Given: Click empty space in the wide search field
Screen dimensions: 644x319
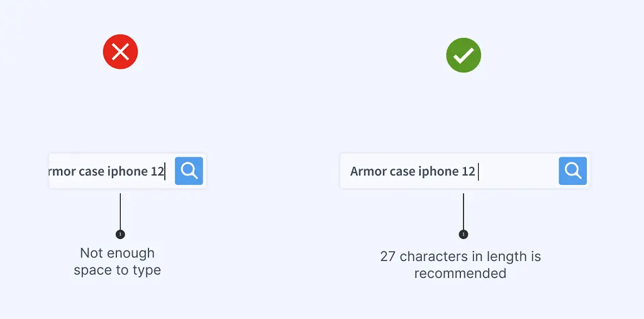Looking at the screenshot, I should click(519, 171).
